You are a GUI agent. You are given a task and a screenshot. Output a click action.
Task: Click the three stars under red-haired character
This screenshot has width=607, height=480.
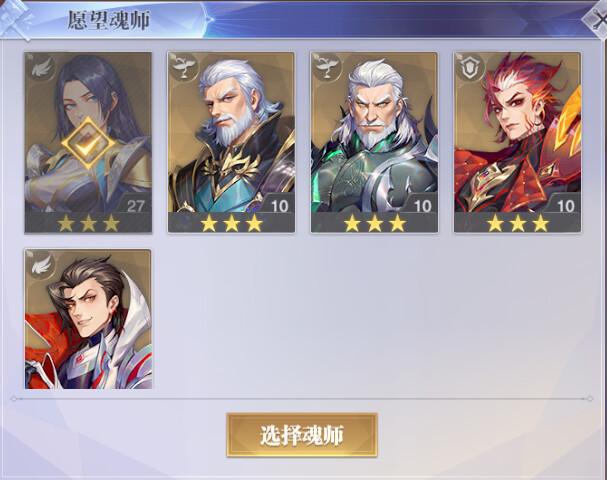(x=518, y=224)
